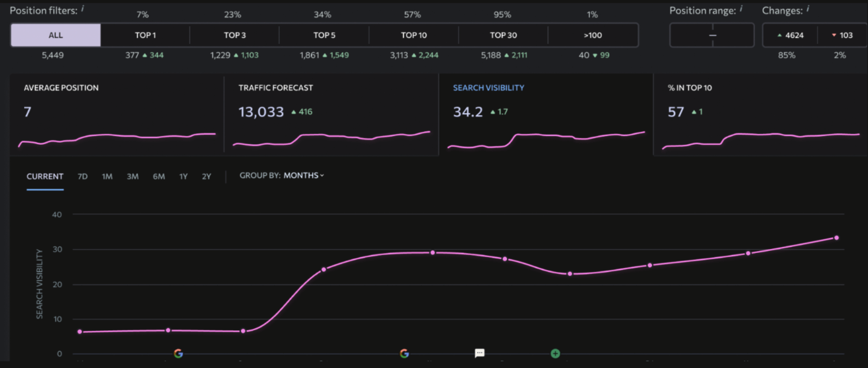Screen dimensions: 868x368
Task: Click the traffic forecast value 13,033
Action: click(x=261, y=112)
